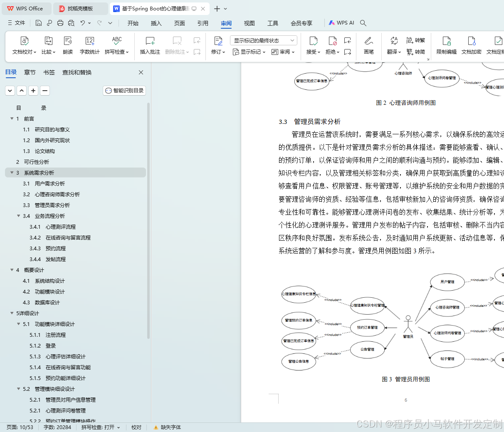Insert a comment with 插入批注
The width and height of the screenshot is (504, 432).
click(x=149, y=46)
